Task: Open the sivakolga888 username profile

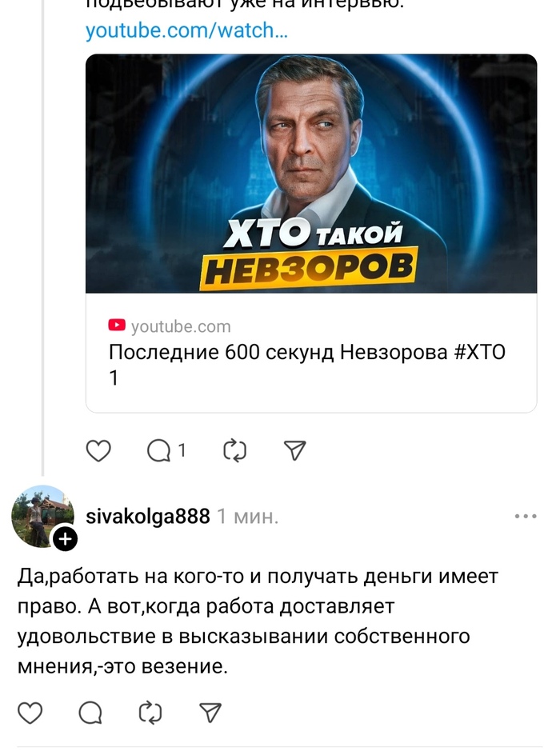Action: tap(148, 516)
